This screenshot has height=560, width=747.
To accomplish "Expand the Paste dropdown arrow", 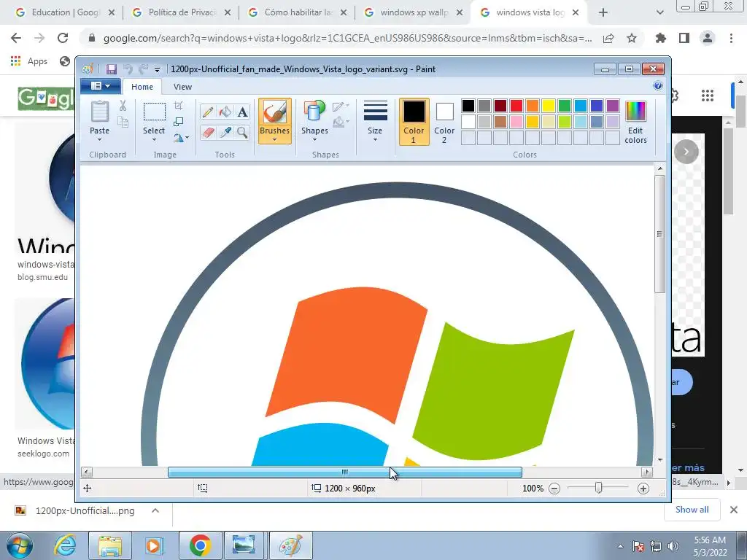I will (99, 139).
